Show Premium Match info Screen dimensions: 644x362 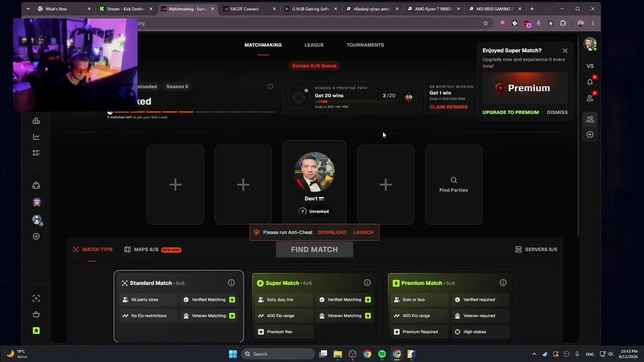(x=503, y=283)
